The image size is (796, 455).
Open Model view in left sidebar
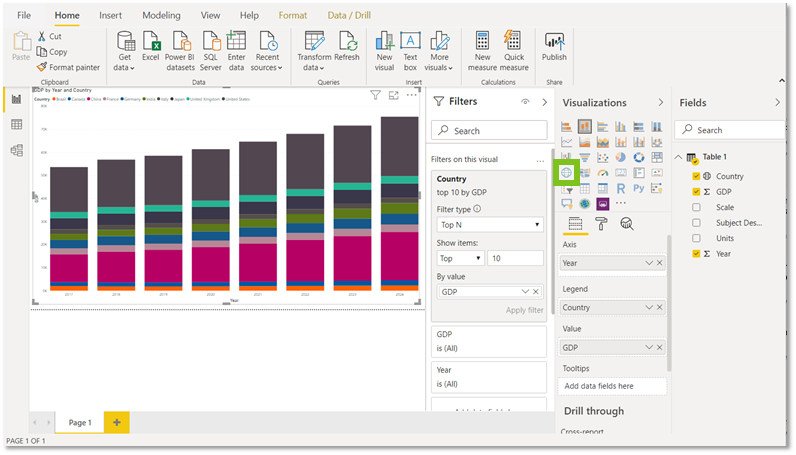coord(16,150)
